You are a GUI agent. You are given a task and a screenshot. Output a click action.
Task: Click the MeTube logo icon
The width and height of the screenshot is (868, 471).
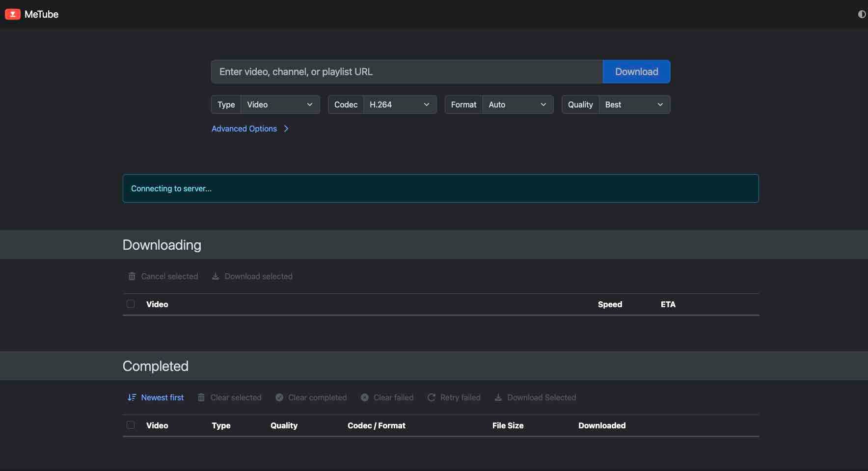click(13, 14)
